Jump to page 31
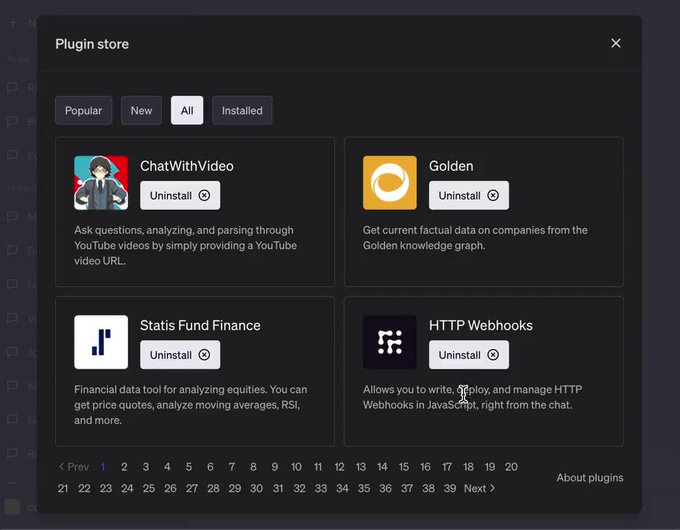The width and height of the screenshot is (680, 530). 278,488
